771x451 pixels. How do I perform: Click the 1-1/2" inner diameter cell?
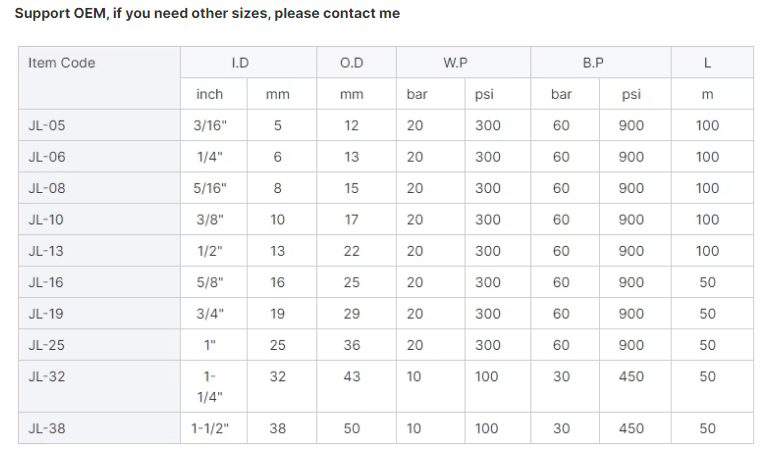point(210,429)
